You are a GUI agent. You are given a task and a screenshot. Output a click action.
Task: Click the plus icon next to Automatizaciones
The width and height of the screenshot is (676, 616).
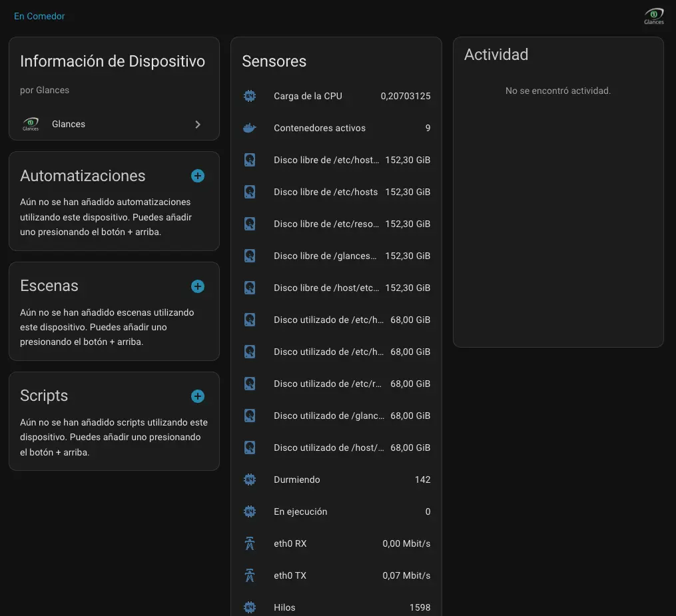coord(198,176)
